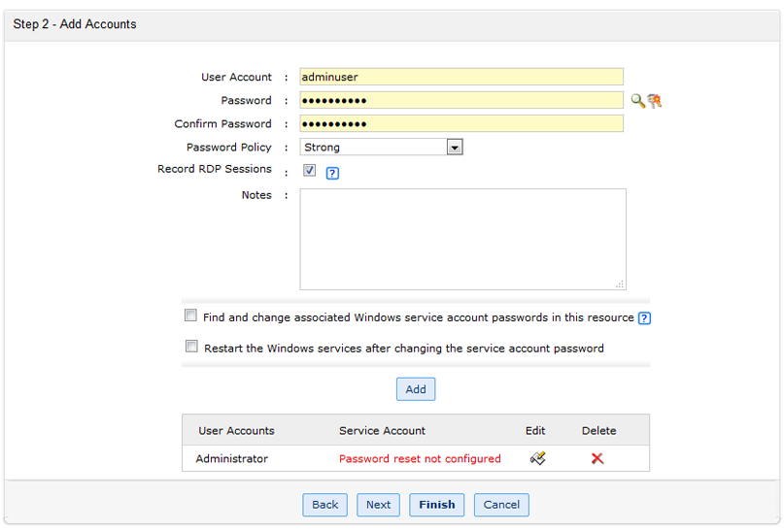Open the Password Policy dropdown arrow
Image resolution: width=784 pixels, height=532 pixels.
454,148
